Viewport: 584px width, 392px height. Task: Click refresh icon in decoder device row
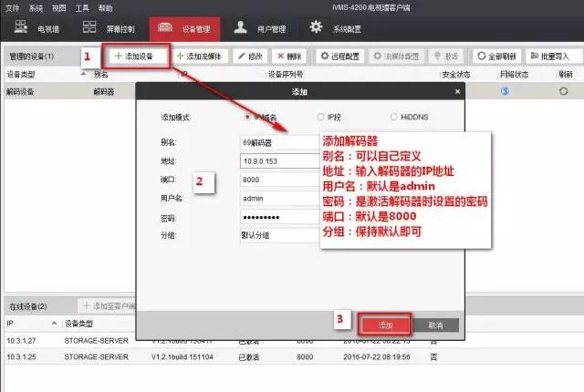(563, 91)
